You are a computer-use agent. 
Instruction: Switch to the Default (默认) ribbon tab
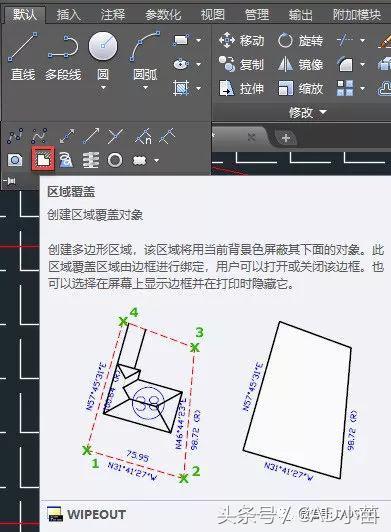click(25, 15)
